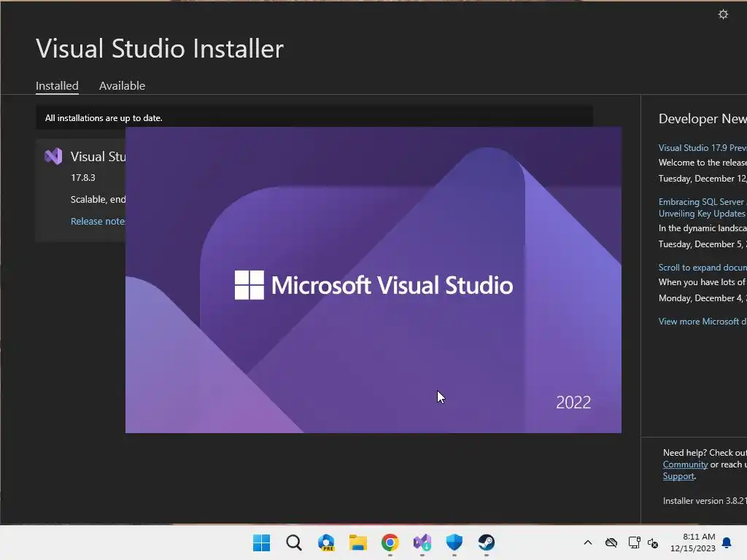Click the Visual Studio Installer title

(160, 49)
